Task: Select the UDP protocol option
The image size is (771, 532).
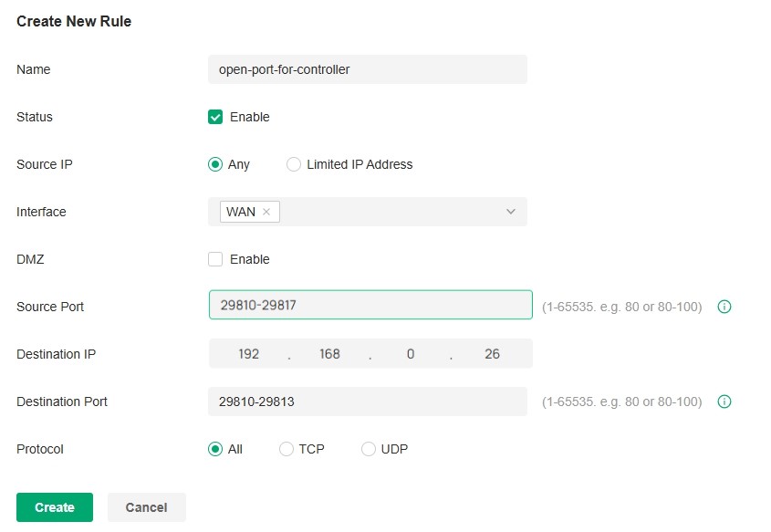Action: [368, 449]
